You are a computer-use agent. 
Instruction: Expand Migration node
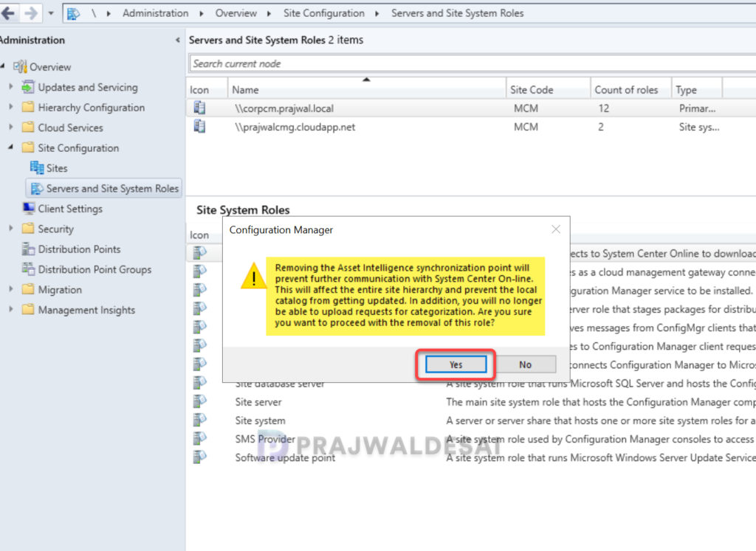pyautogui.click(x=11, y=289)
